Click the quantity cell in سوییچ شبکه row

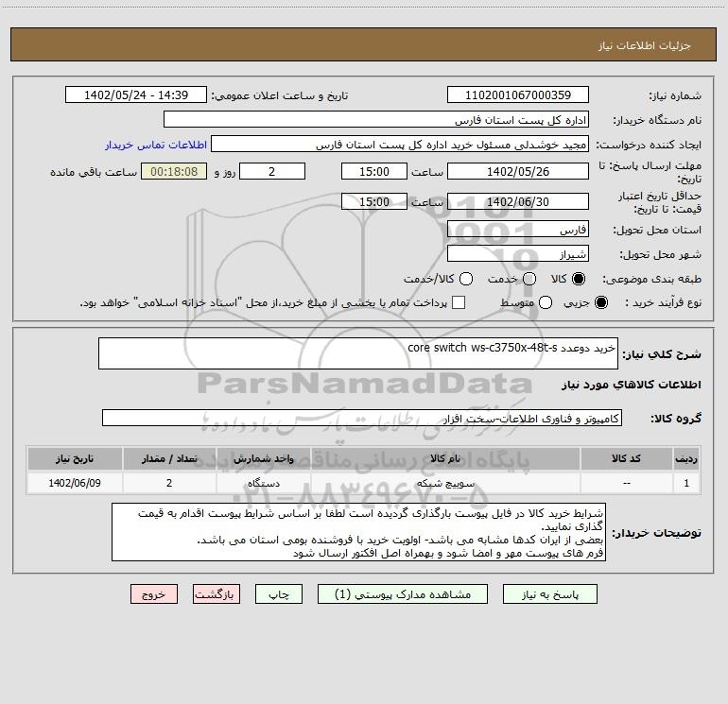click(169, 483)
